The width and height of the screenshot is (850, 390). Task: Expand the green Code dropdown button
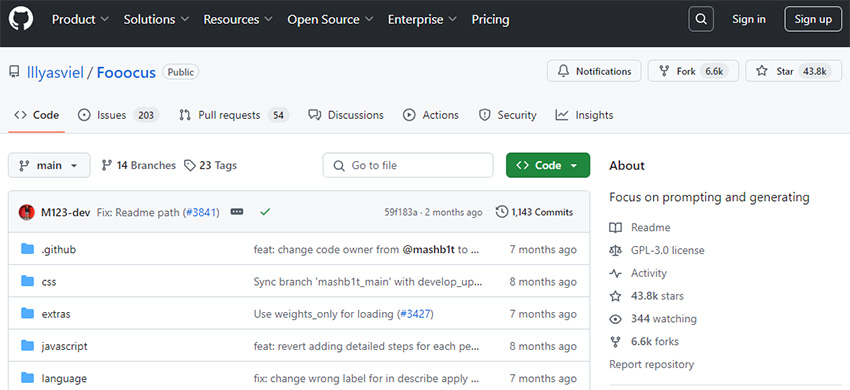point(548,165)
